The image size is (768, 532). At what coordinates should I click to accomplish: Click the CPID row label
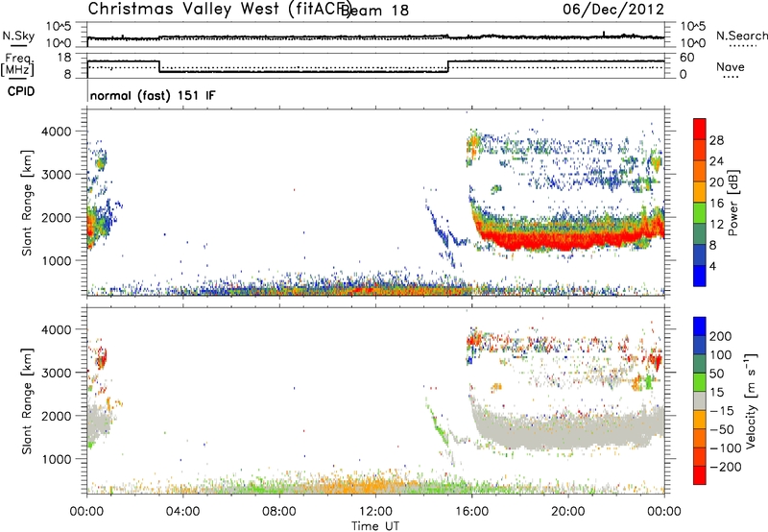click(21, 91)
